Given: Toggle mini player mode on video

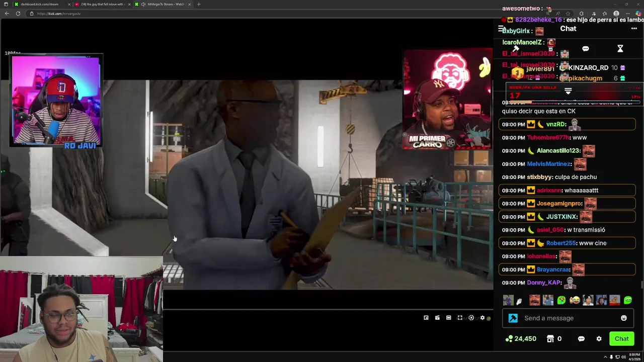Looking at the screenshot, I should [x=426, y=318].
